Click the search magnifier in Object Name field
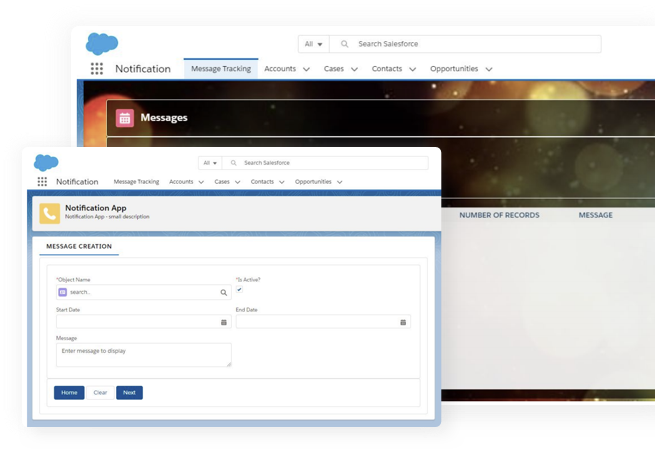The width and height of the screenshot is (655, 449). pos(224,292)
